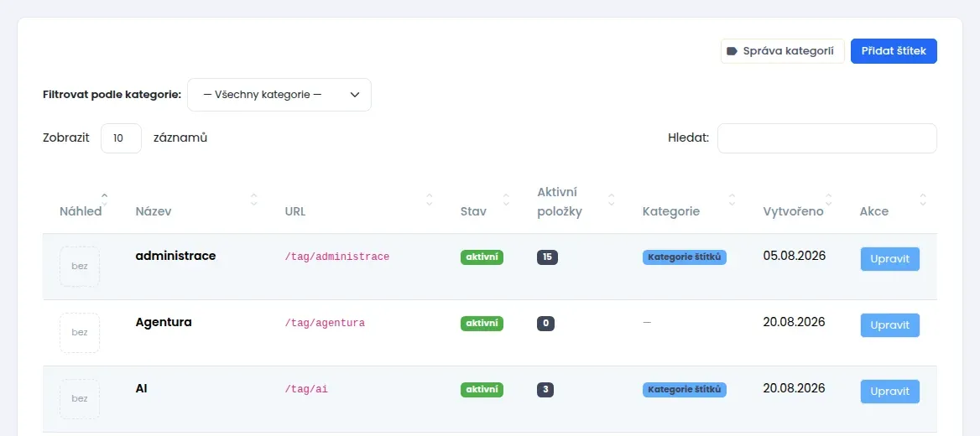980x436 pixels.
Task: Click the tag icon in Správa kategorií
Action: point(732,51)
